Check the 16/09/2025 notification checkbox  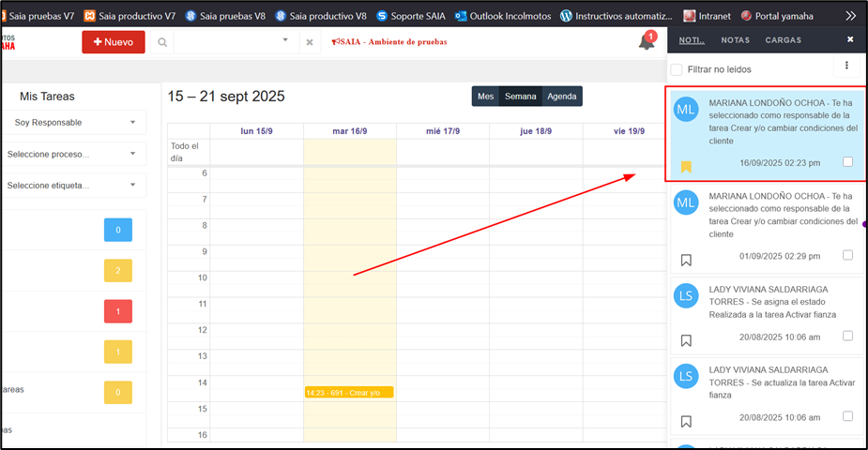coord(848,162)
